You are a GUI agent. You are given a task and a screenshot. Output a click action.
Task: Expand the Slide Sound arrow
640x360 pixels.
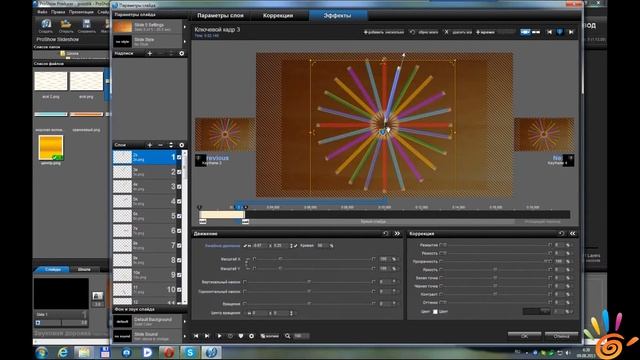coord(185,336)
